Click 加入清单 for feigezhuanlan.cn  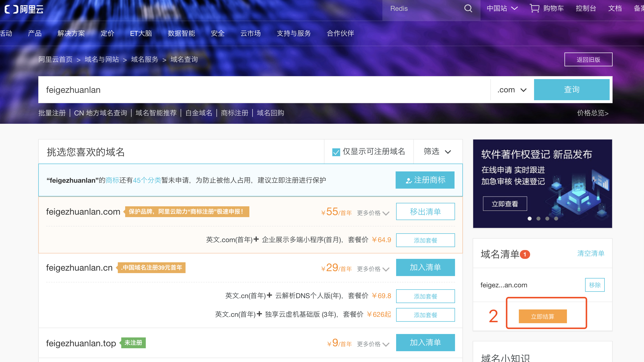425,267
